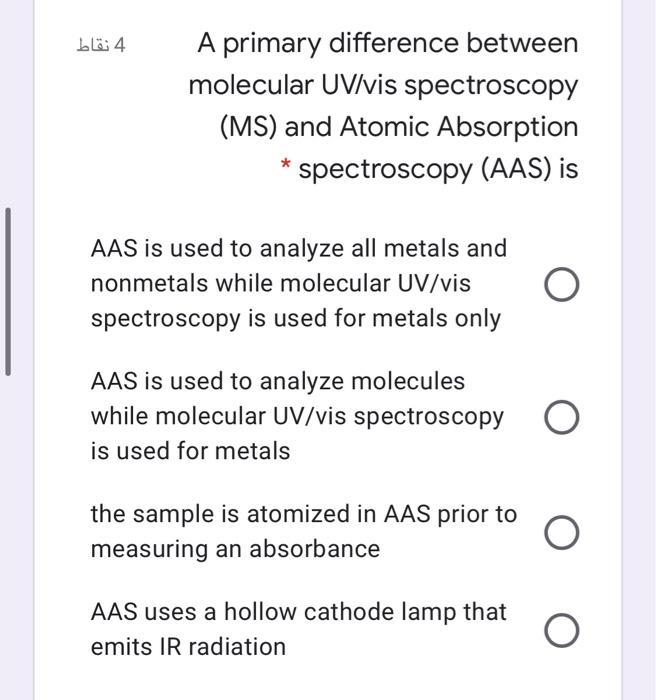Click answer text 'measuring an absorbance'

[x=235, y=550]
